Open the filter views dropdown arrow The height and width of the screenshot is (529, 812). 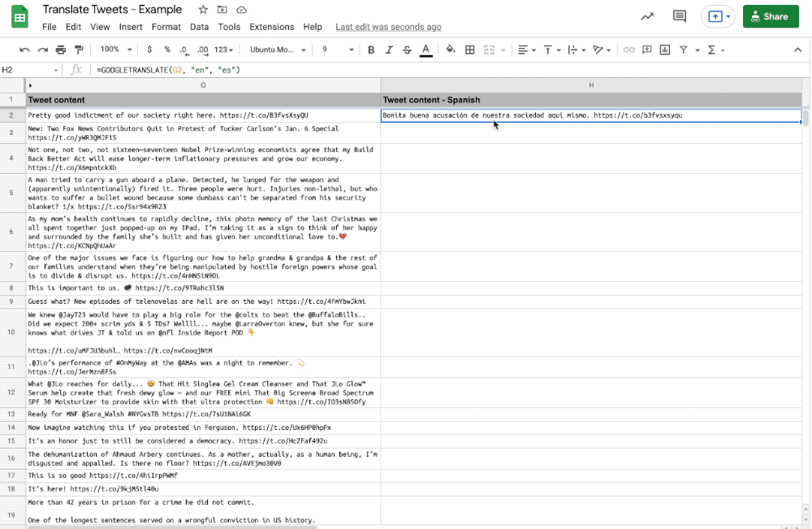click(697, 50)
